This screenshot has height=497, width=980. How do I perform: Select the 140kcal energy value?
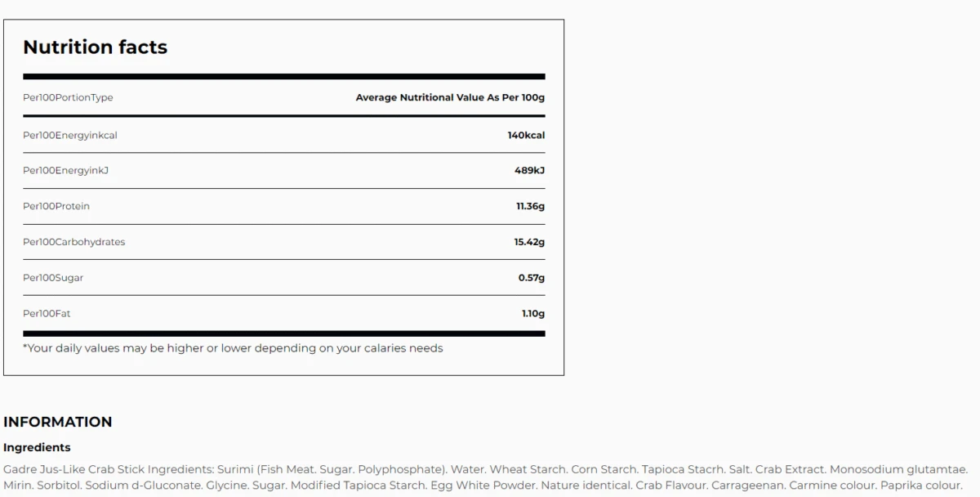coord(526,135)
